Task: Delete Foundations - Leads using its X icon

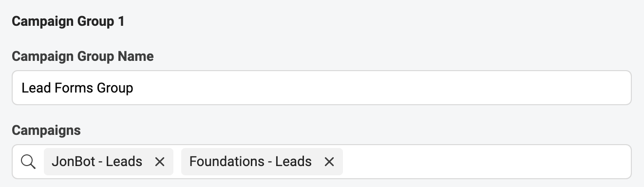Action: tap(329, 162)
